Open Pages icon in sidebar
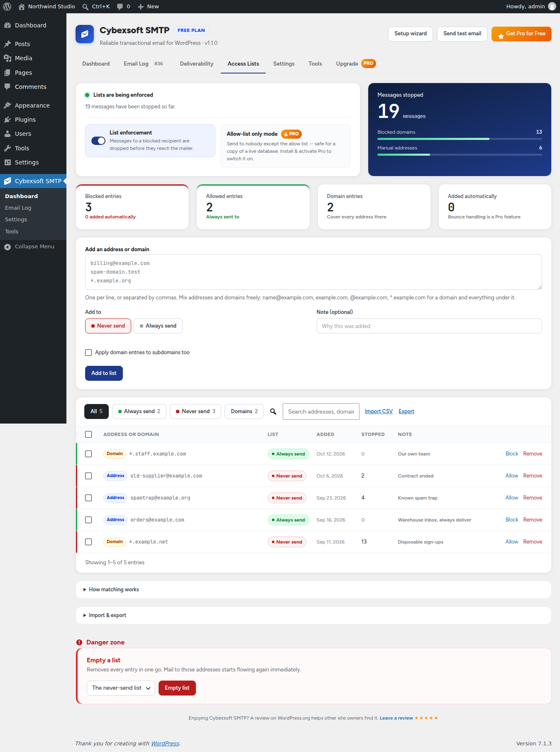The height and width of the screenshot is (752, 560). tap(7, 73)
